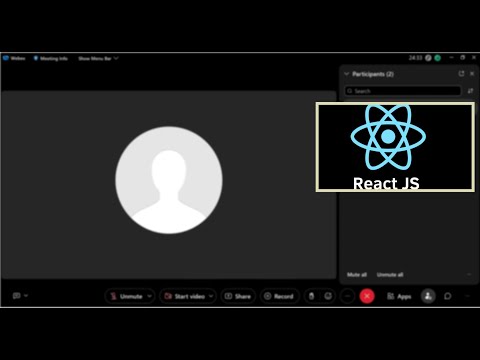Open audio options arrow next to Unmute
The height and width of the screenshot is (360, 480).
150,296
